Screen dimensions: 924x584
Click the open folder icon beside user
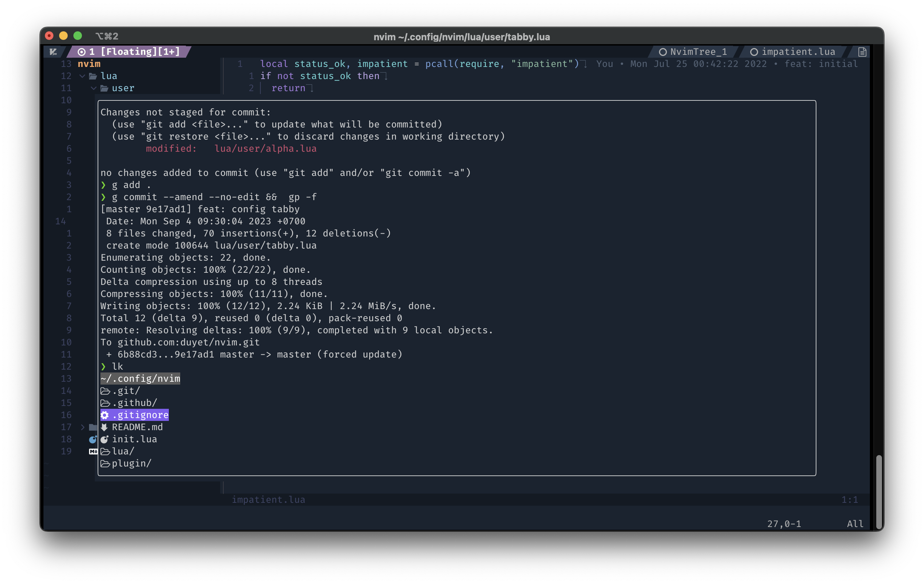click(x=104, y=88)
